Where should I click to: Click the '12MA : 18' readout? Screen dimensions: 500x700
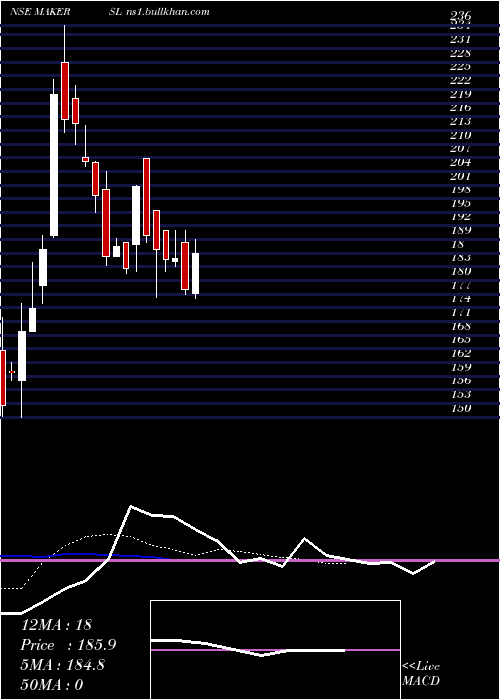[x=56, y=625]
